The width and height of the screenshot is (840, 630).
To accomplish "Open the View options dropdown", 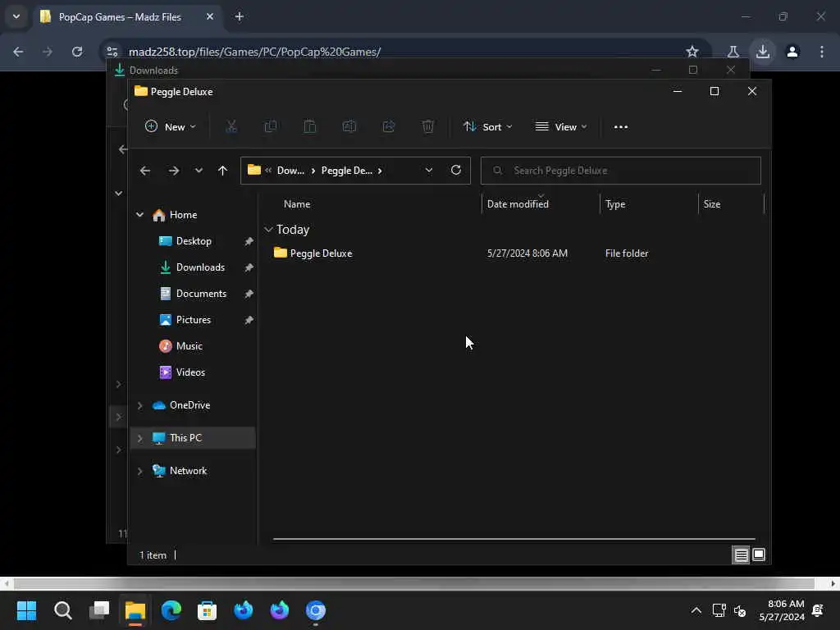I will [561, 127].
